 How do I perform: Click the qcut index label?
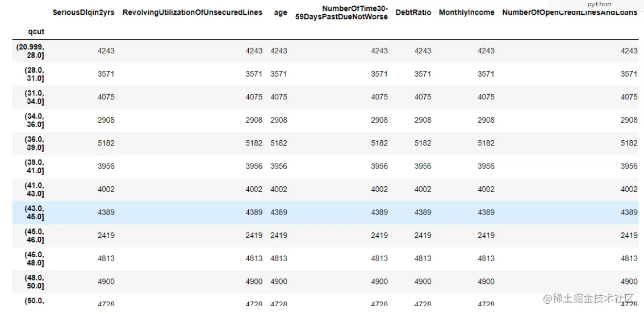(36, 31)
